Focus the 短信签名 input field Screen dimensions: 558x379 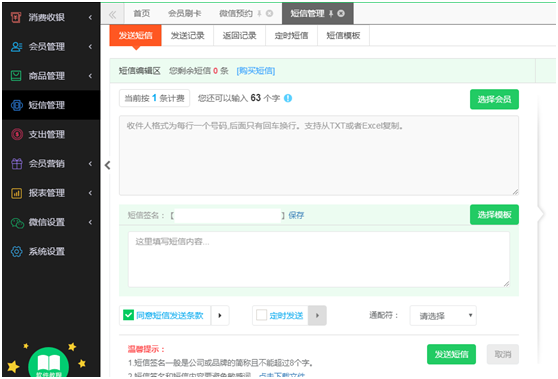pyautogui.click(x=228, y=215)
